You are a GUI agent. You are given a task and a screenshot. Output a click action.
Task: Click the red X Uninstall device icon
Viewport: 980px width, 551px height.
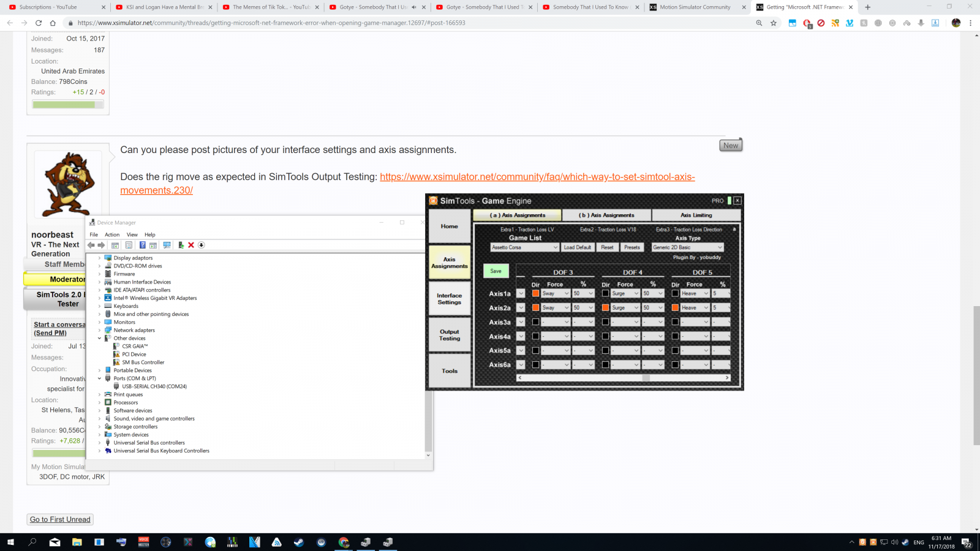[191, 245]
